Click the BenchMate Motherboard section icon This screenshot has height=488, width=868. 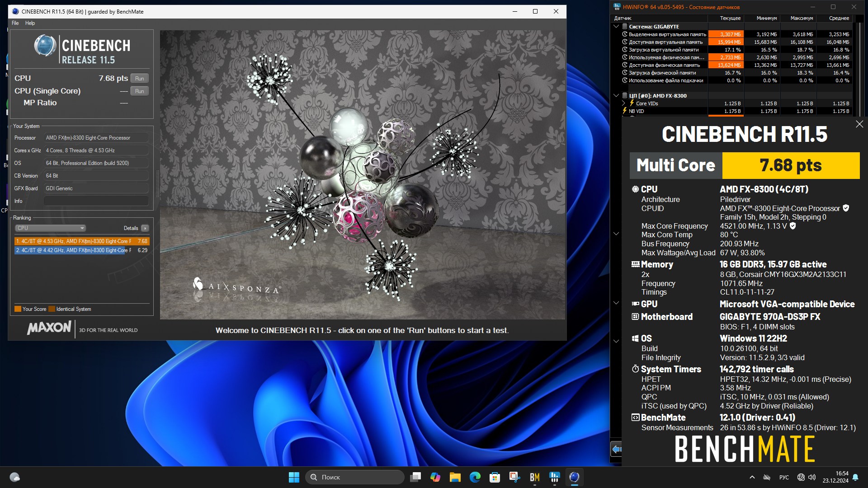pos(635,317)
